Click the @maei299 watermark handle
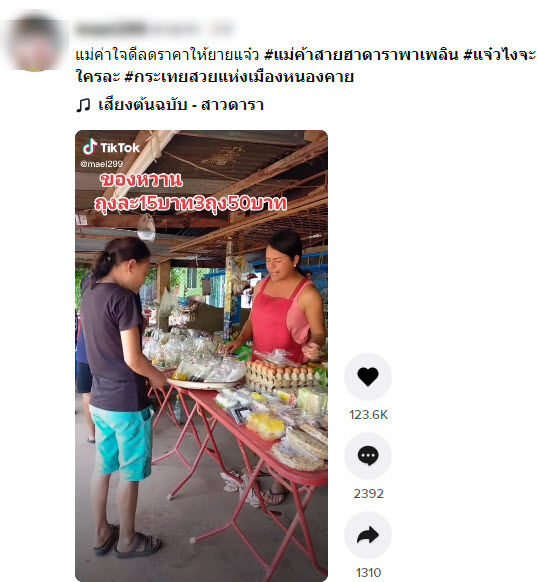Screen dimensions: 538x582 [101, 164]
